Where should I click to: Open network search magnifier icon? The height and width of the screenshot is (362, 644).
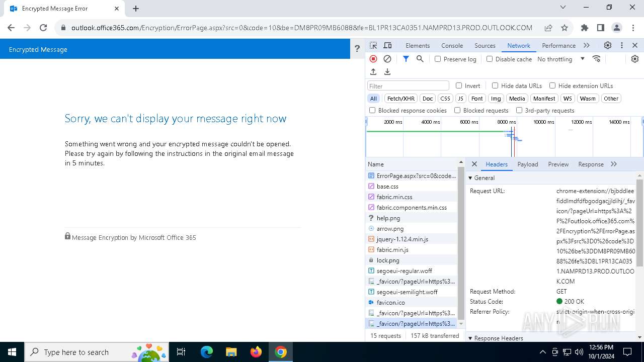[420, 59]
